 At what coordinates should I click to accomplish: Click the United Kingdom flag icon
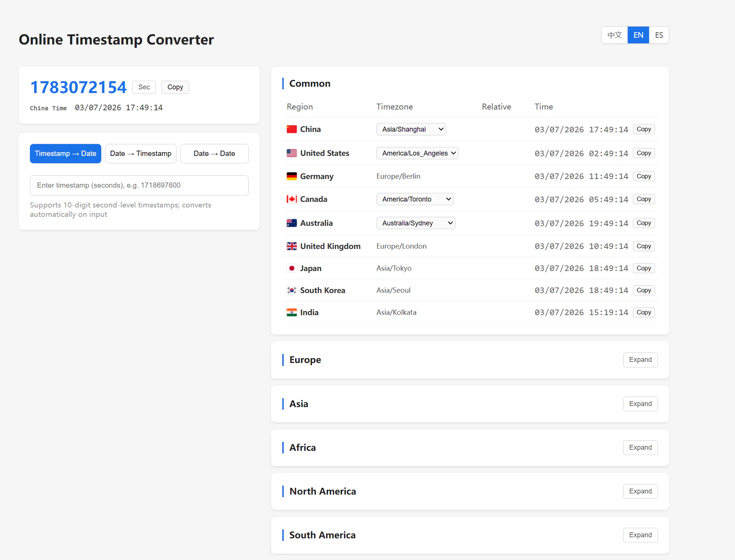292,246
